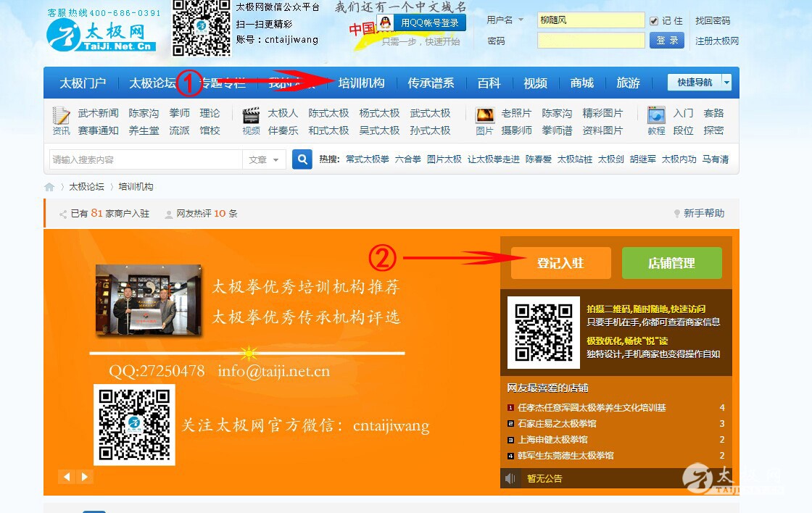Click the 视频 clapperboard icon
The image size is (812, 513).
click(x=251, y=116)
